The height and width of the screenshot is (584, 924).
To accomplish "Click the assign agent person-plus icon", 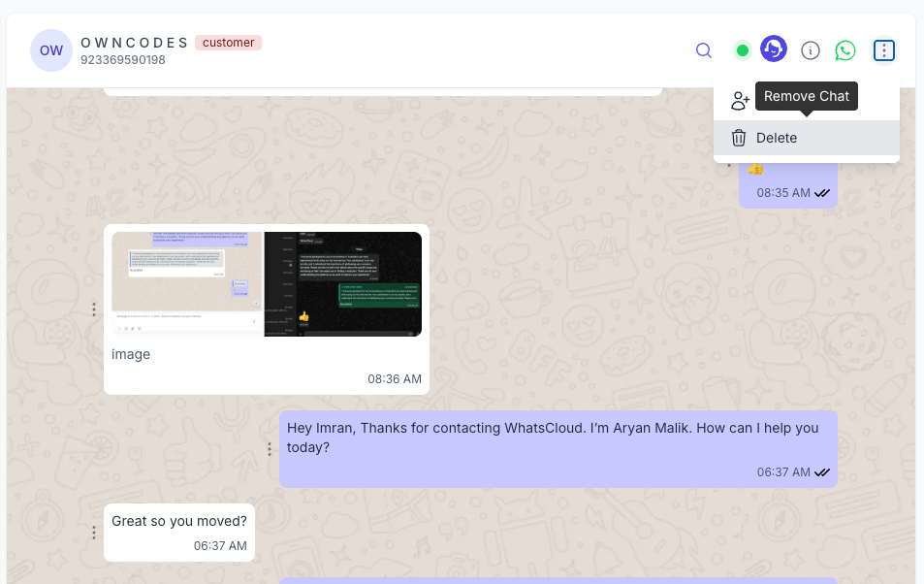I will click(x=739, y=99).
